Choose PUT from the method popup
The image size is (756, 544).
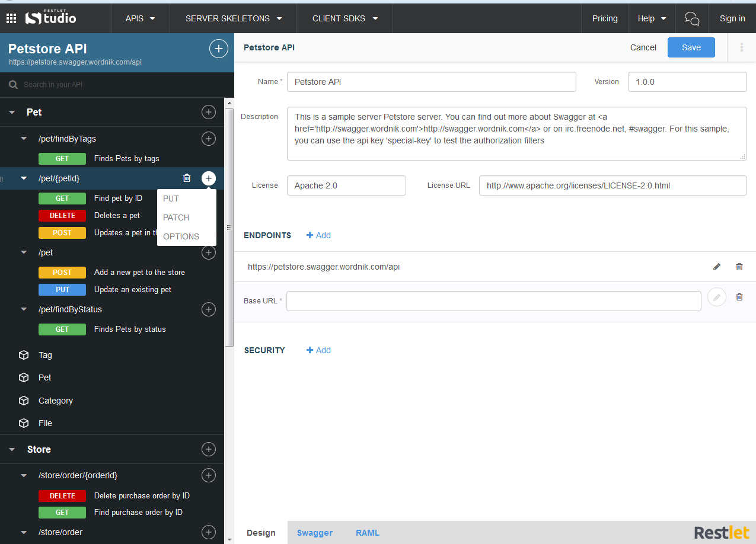(x=171, y=199)
